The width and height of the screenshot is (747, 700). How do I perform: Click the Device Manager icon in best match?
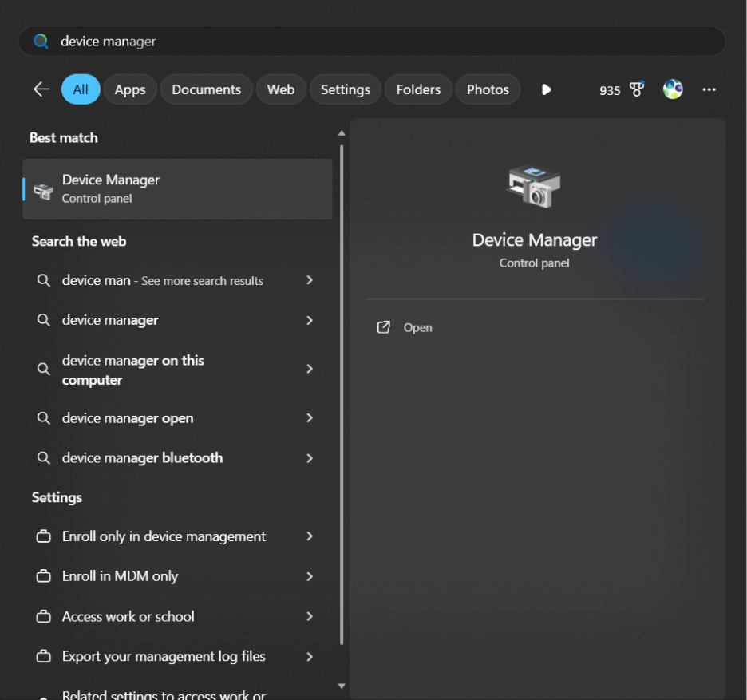43,190
